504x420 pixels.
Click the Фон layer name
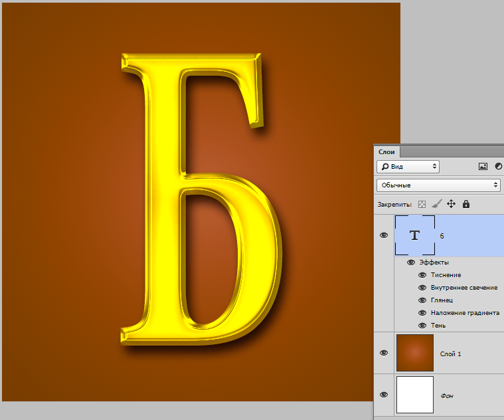click(x=447, y=396)
